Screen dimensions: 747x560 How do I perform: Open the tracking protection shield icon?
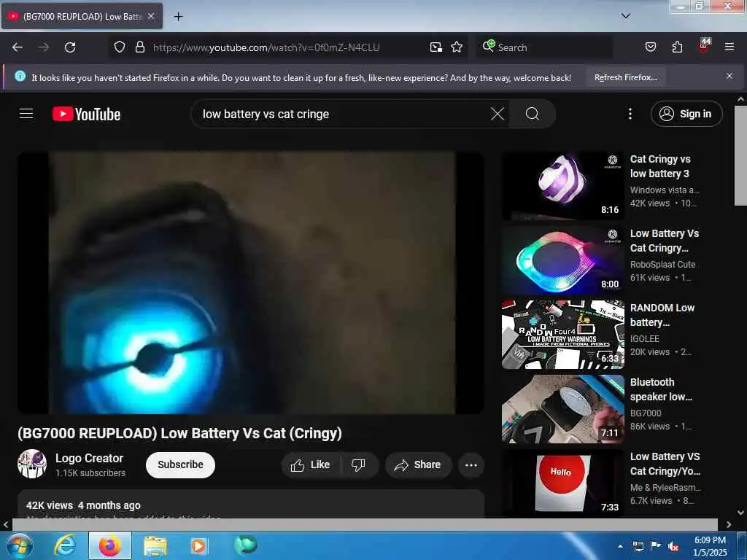click(120, 47)
